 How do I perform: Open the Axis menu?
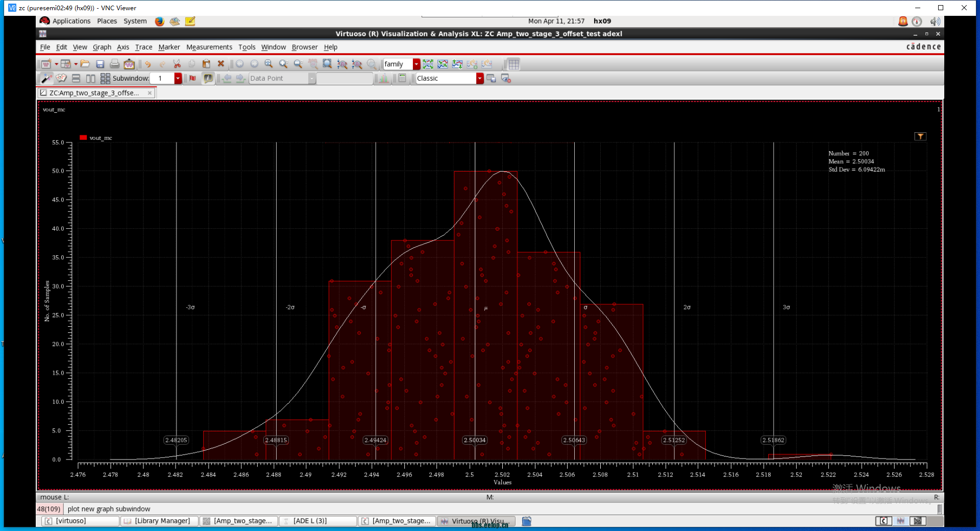pos(123,47)
